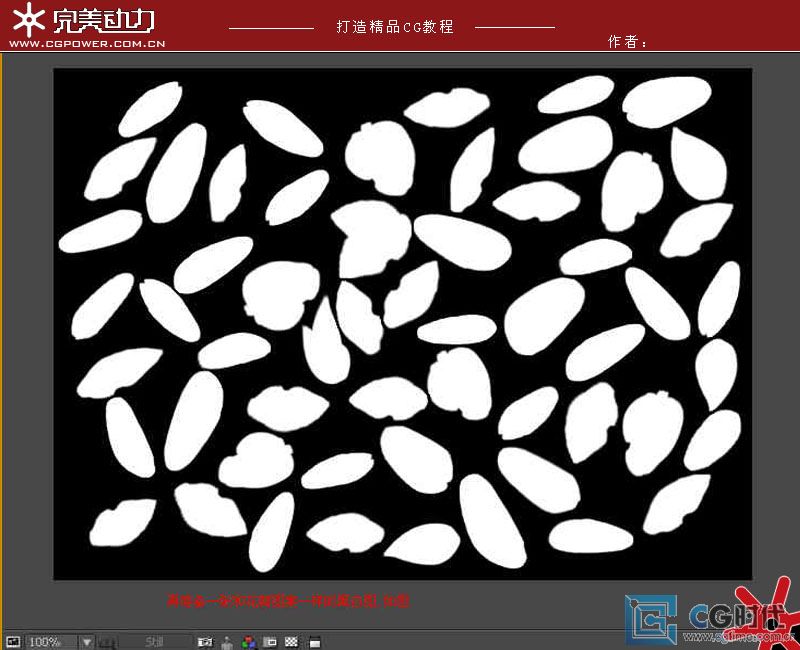This screenshot has width=800, height=650.
Task: Open grid and guide options button
Action: coord(108,642)
